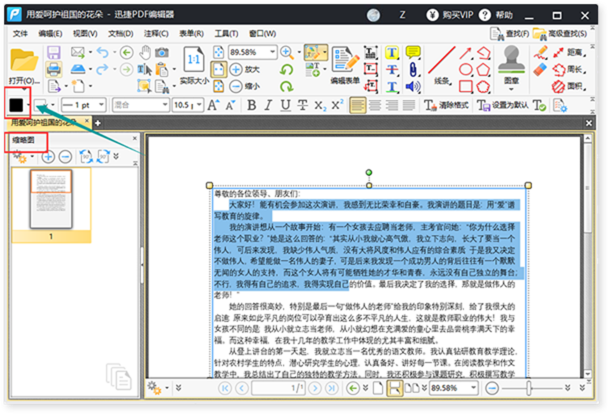The height and width of the screenshot is (414, 609).
Task: Click the Open folder icon
Action: [24, 60]
